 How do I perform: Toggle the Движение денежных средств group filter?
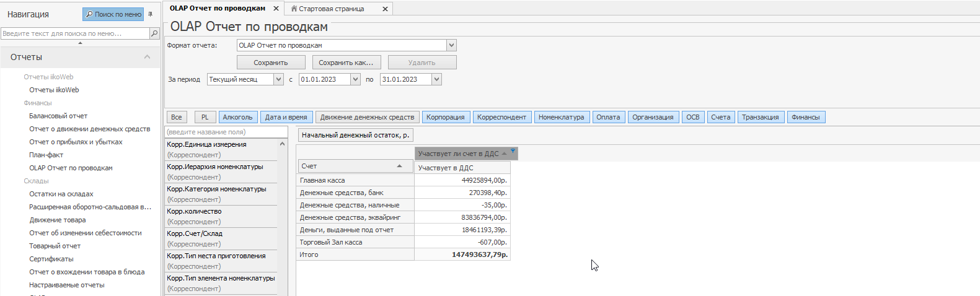[367, 117]
